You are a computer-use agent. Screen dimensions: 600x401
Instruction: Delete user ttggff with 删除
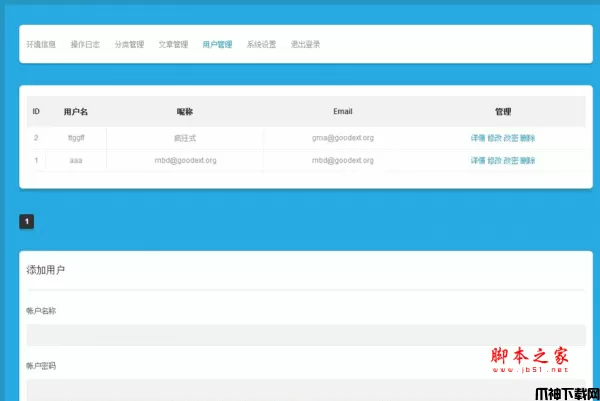[x=527, y=138]
